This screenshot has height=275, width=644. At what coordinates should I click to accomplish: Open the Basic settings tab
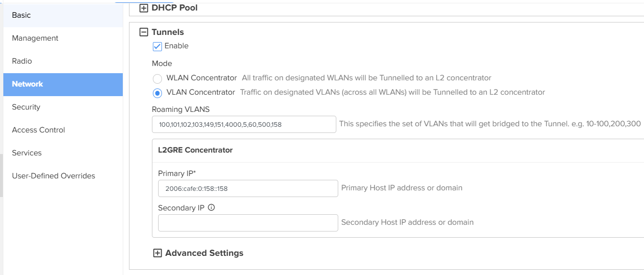[x=21, y=15]
